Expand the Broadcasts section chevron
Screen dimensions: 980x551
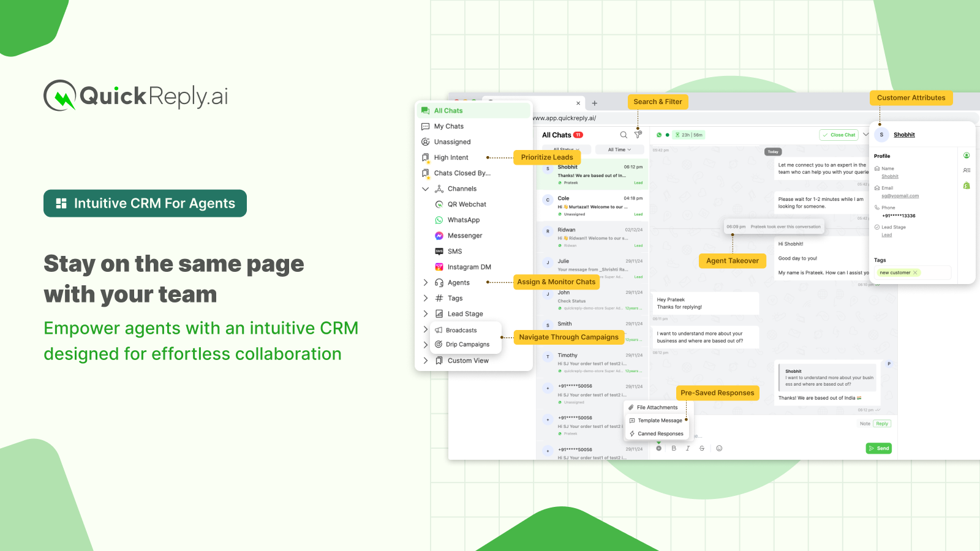425,329
